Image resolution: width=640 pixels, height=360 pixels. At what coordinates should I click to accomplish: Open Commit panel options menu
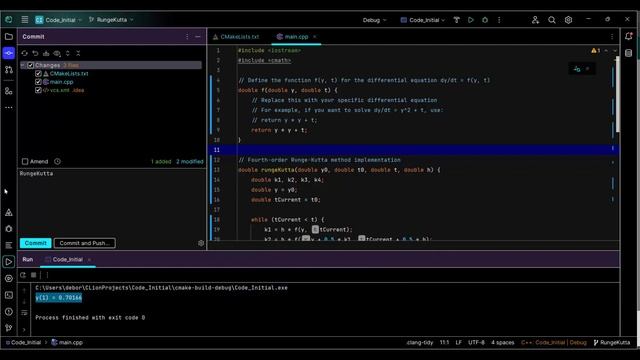point(187,37)
